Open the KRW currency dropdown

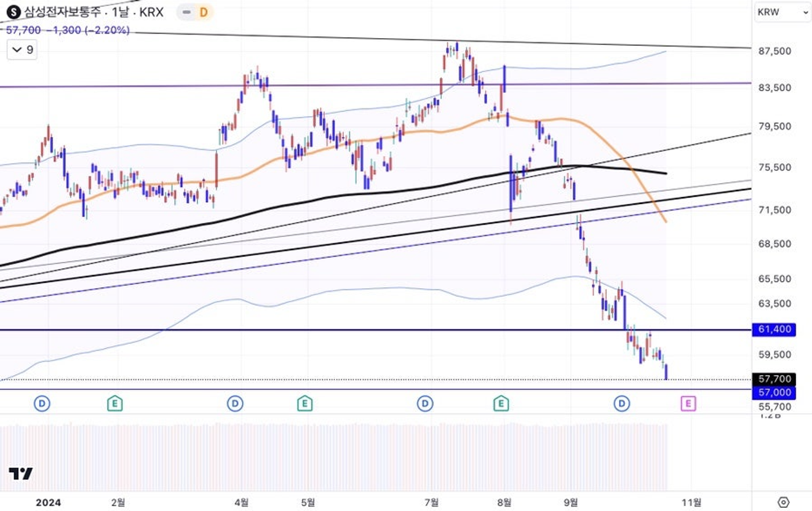783,12
